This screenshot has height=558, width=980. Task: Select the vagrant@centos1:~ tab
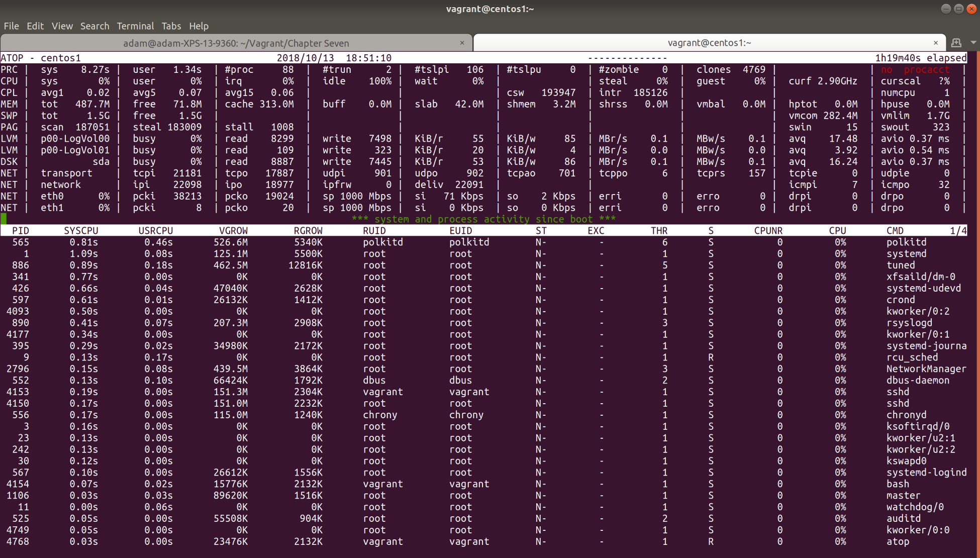[709, 43]
